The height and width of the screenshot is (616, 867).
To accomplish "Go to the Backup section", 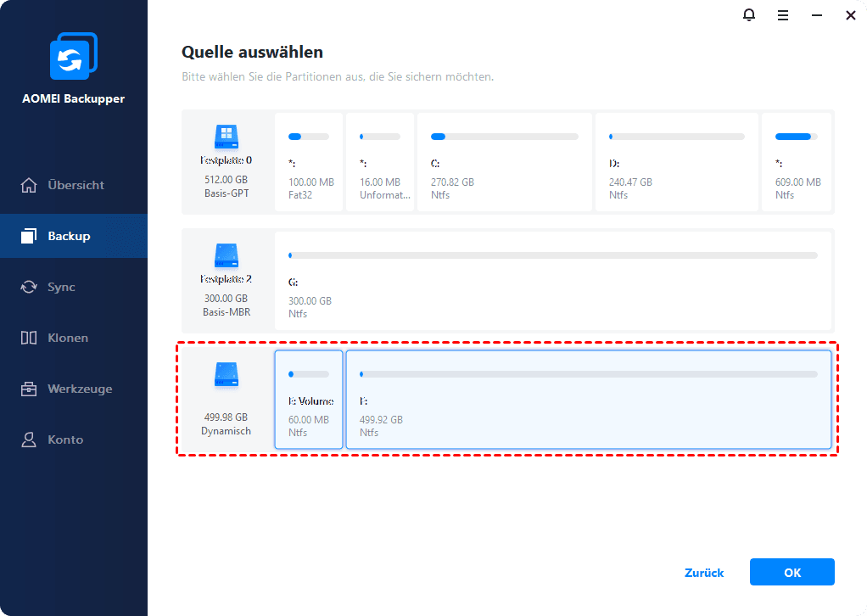I will [74, 236].
